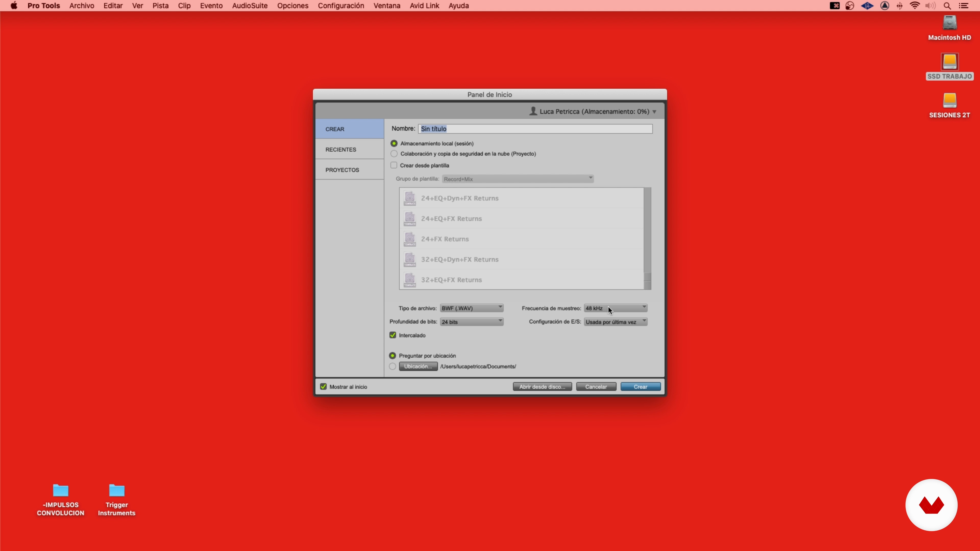980x551 pixels.
Task: Open the Archivo menu
Action: (82, 6)
